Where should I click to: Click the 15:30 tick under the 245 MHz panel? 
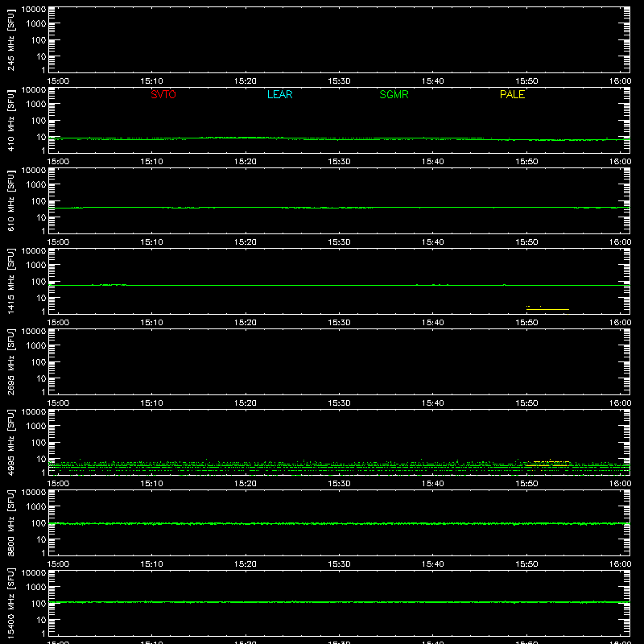pyautogui.click(x=339, y=81)
